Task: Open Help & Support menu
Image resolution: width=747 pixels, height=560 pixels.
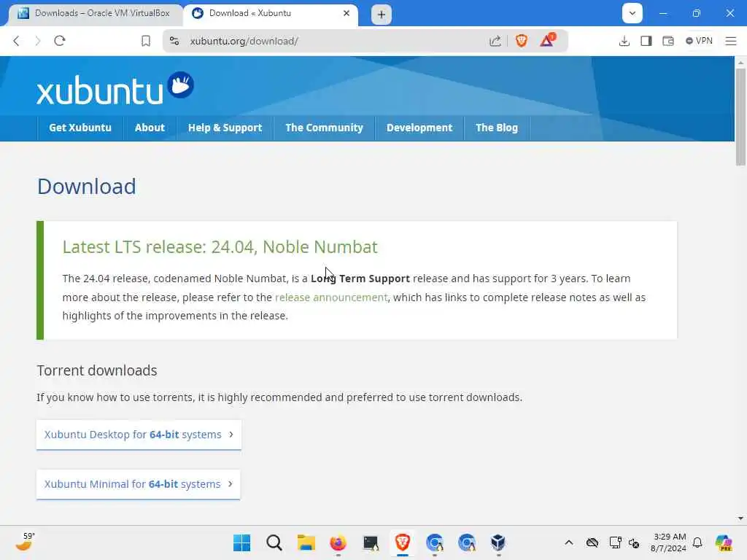Action: click(225, 128)
